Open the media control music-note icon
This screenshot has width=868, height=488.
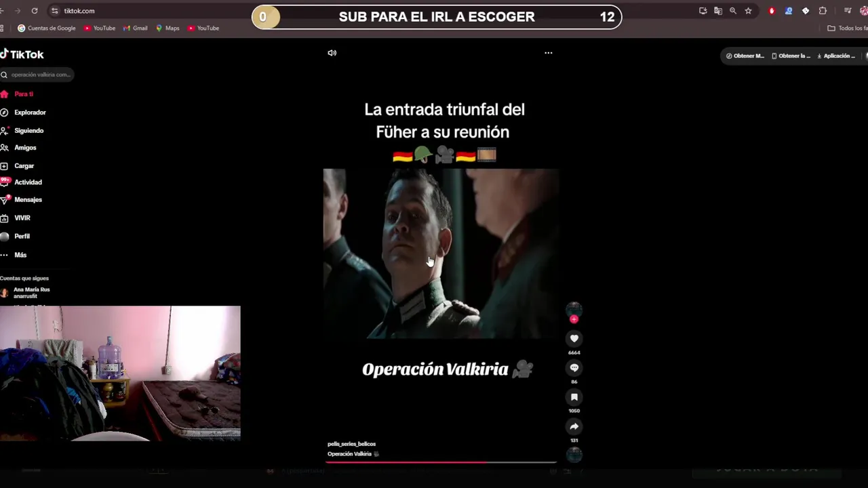pos(848,11)
